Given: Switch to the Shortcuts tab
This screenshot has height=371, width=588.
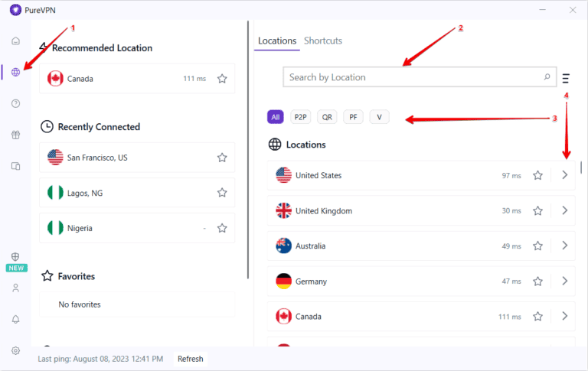Looking at the screenshot, I should pos(322,41).
